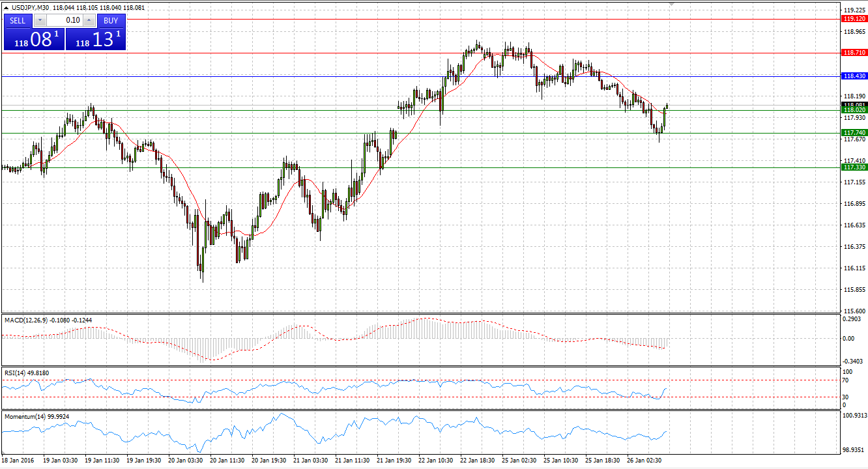Viewport: 868px width, 469px height.
Task: Click the 116.115 price scale label
Action: [854, 268]
